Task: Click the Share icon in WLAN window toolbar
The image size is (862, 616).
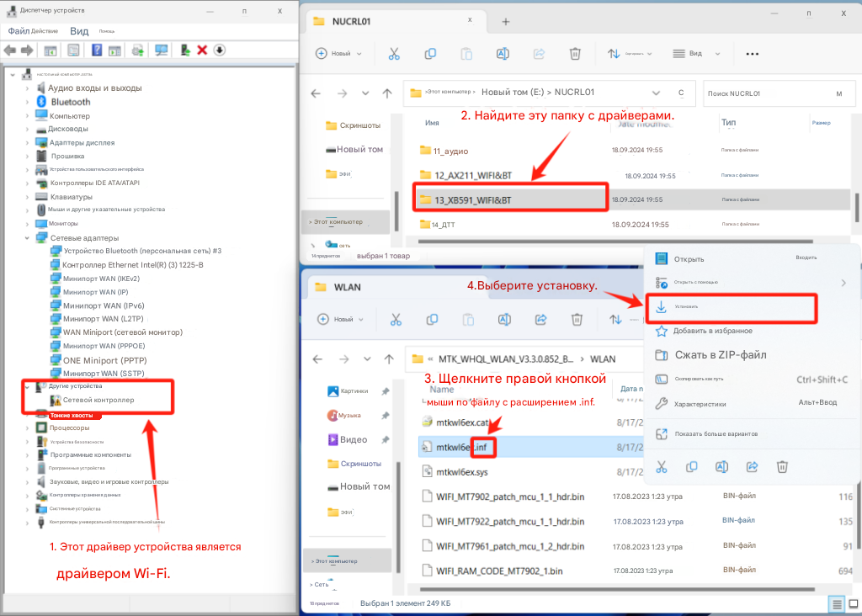Action: pos(540,320)
